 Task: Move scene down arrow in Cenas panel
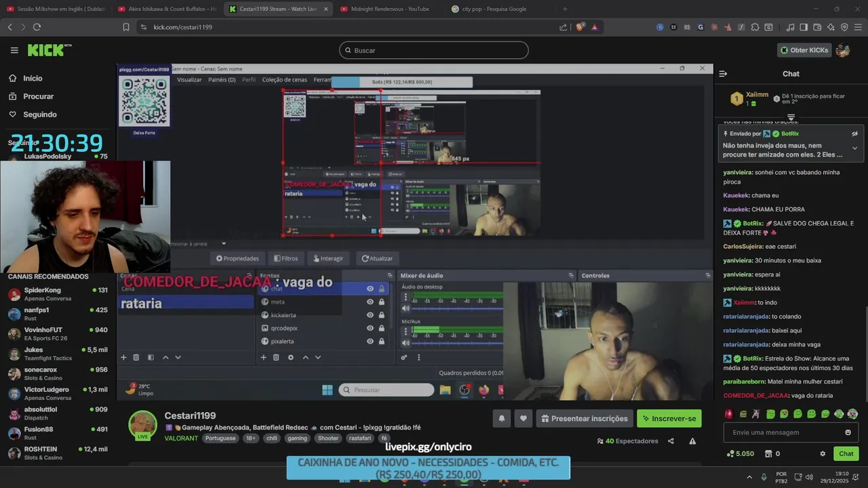click(178, 357)
